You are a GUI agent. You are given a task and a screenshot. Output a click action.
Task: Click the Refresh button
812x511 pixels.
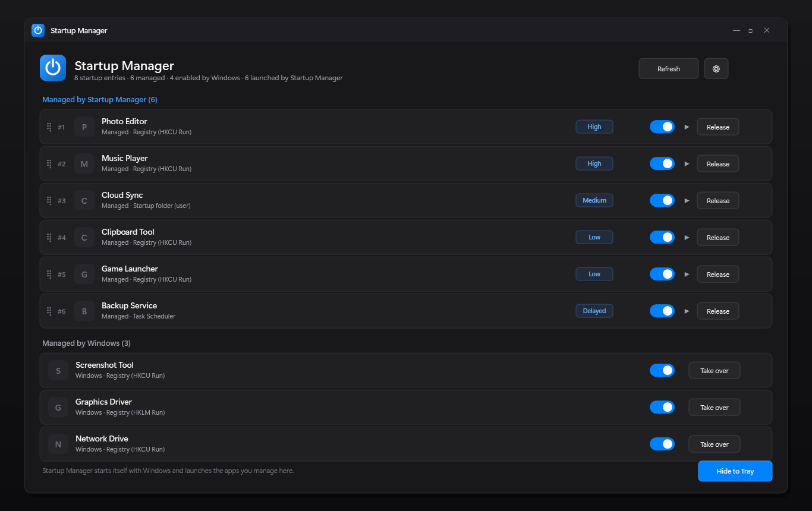(x=669, y=69)
